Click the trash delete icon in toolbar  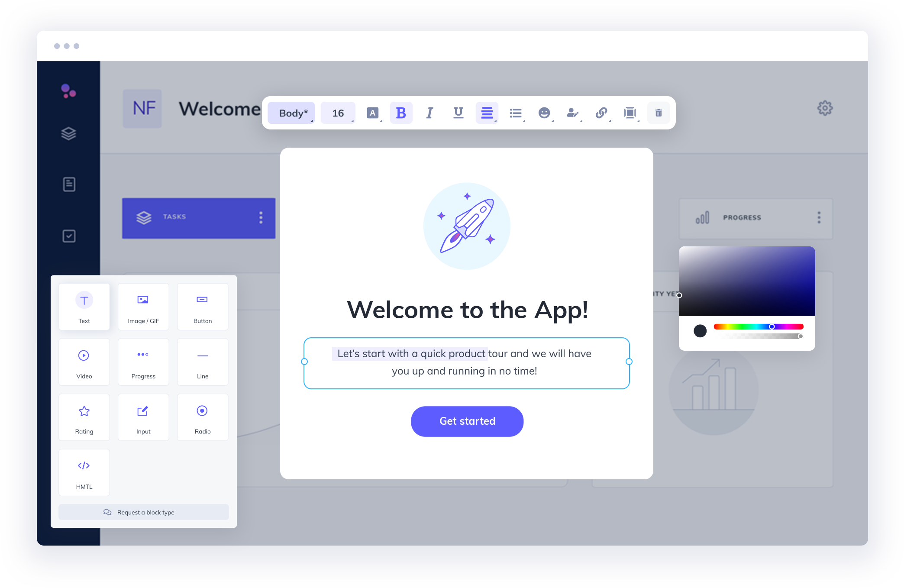coord(658,113)
